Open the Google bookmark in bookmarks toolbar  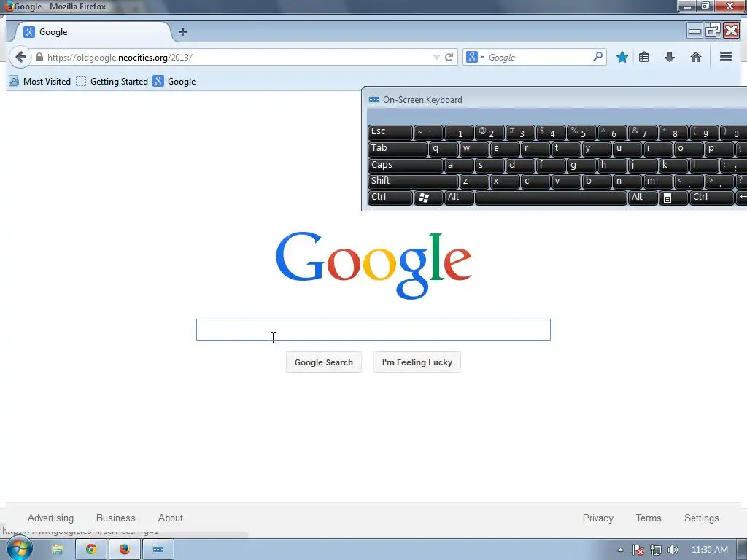click(174, 82)
